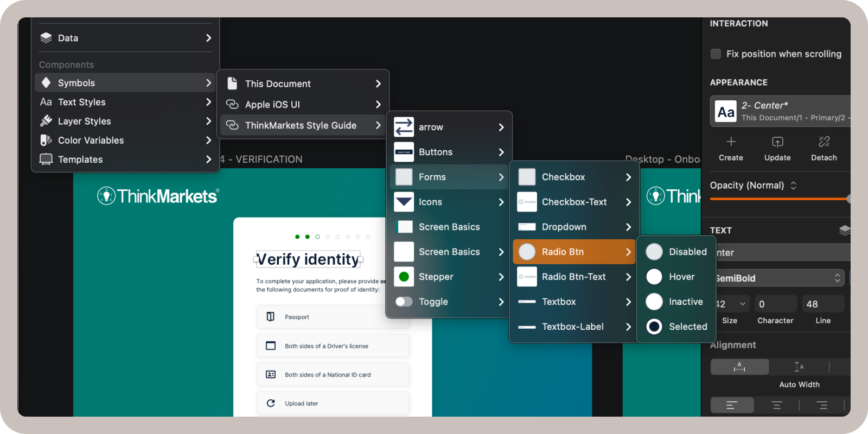The height and width of the screenshot is (434, 868).
Task: Click the Symbols diamond icon
Action: [46, 82]
